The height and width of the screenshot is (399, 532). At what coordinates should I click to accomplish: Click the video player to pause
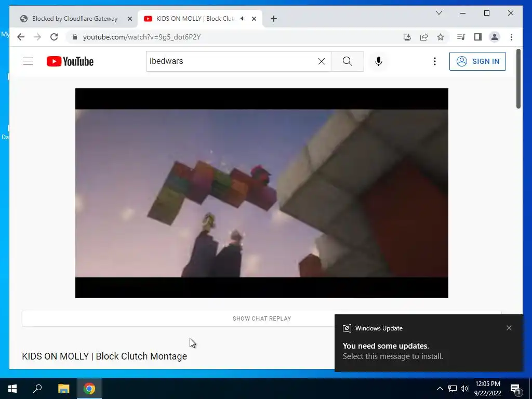[x=262, y=193]
